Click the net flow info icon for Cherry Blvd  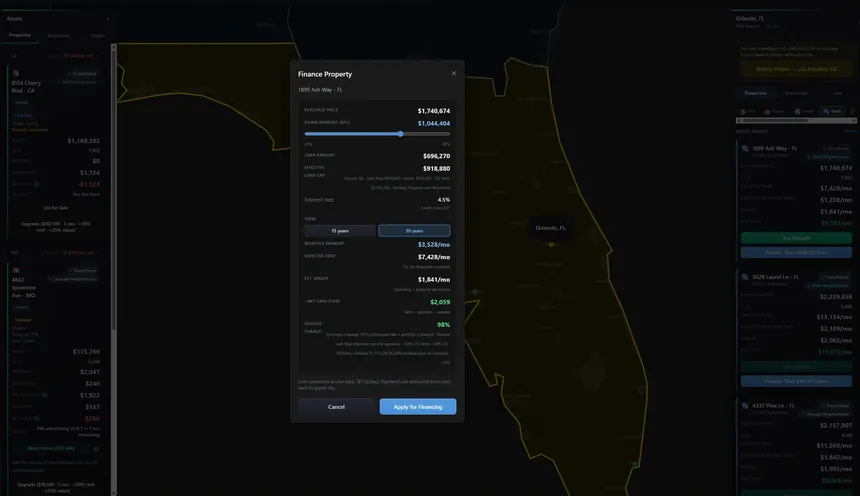point(37,184)
